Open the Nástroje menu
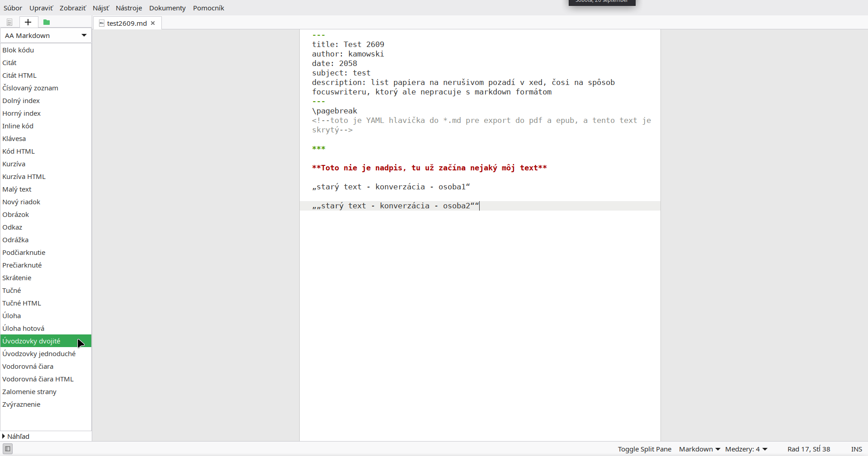Image resolution: width=868 pixels, height=456 pixels. pyautogui.click(x=129, y=8)
